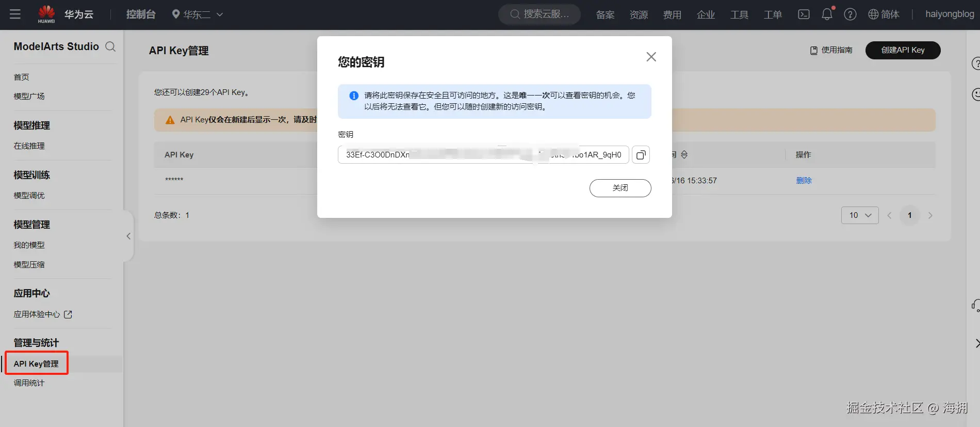Open the hamburger navigation menu
The image size is (980, 427).
(15, 14)
